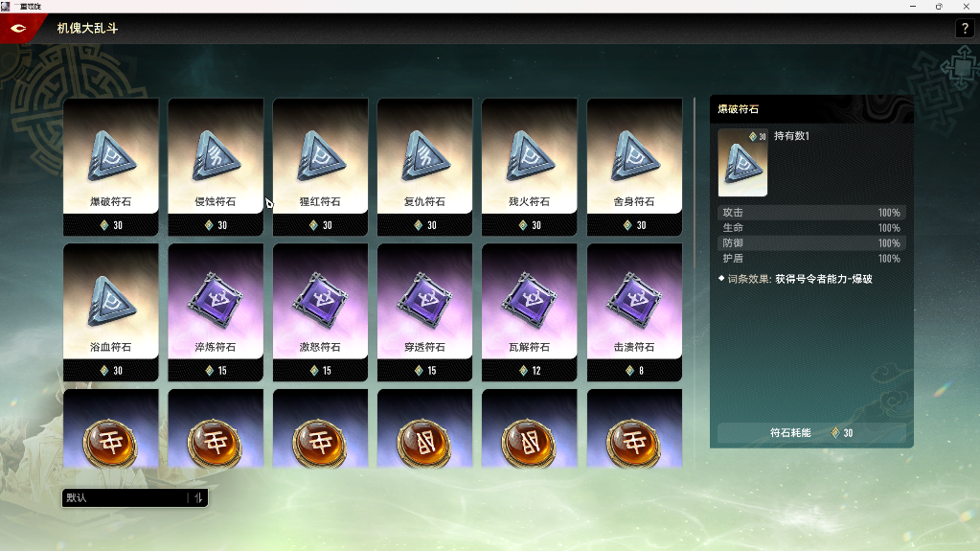The image size is (980, 551).
Task: Choose the 猩红符石 rune card
Action: 320,167
